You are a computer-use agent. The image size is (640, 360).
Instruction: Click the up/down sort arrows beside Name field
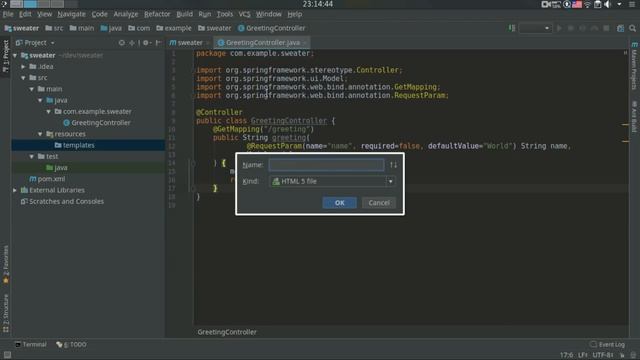(393, 165)
